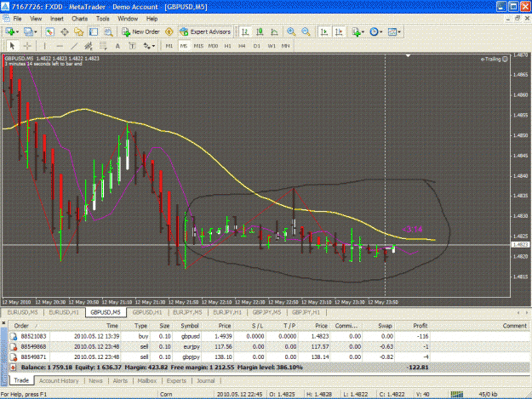Switch chart to bar chart mode
The height and width of the screenshot is (399, 532).
click(x=245, y=31)
